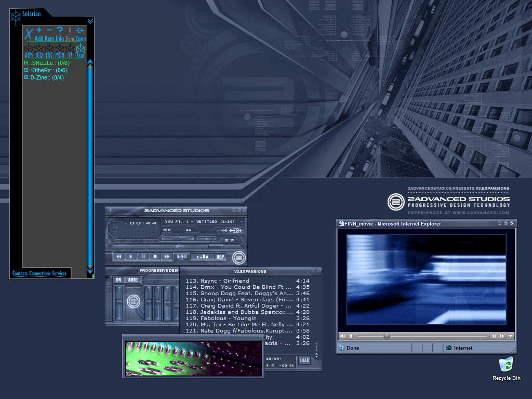Expand the ::SHizzLe:: contact group

click(26, 63)
